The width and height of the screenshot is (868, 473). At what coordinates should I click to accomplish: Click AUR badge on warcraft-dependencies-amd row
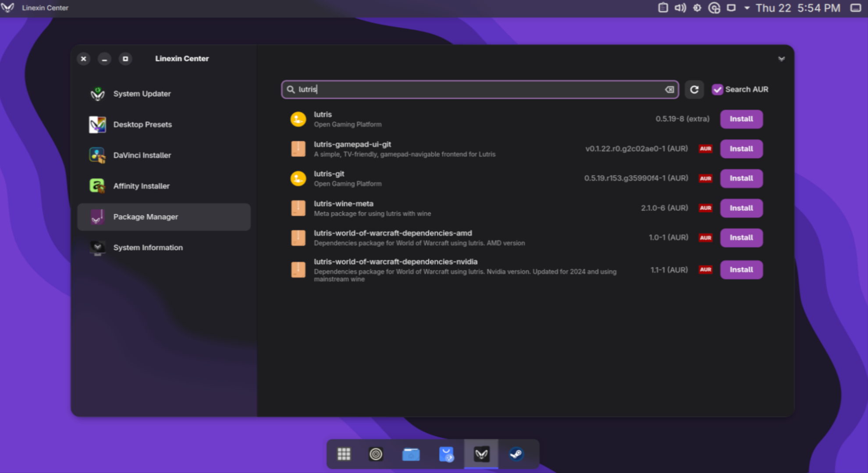[705, 238]
